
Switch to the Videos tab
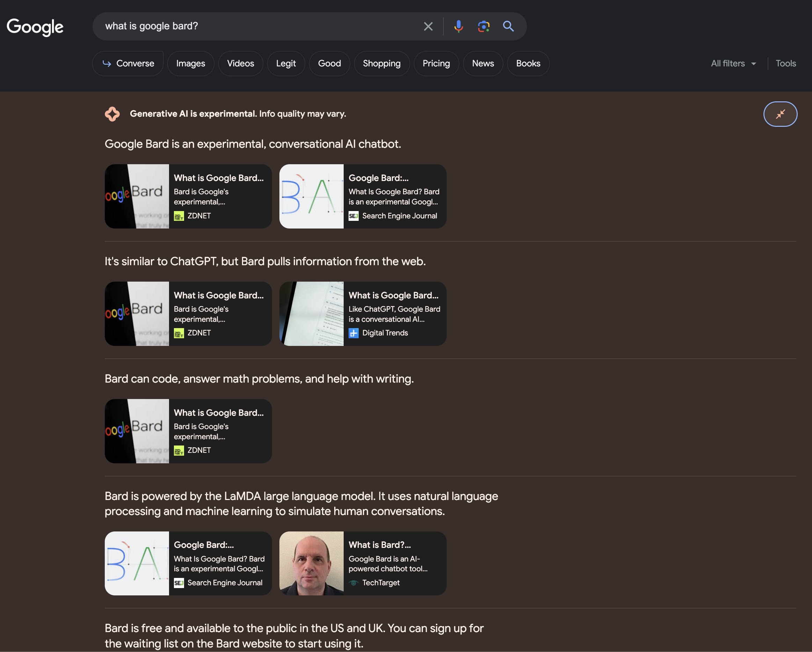coord(240,63)
